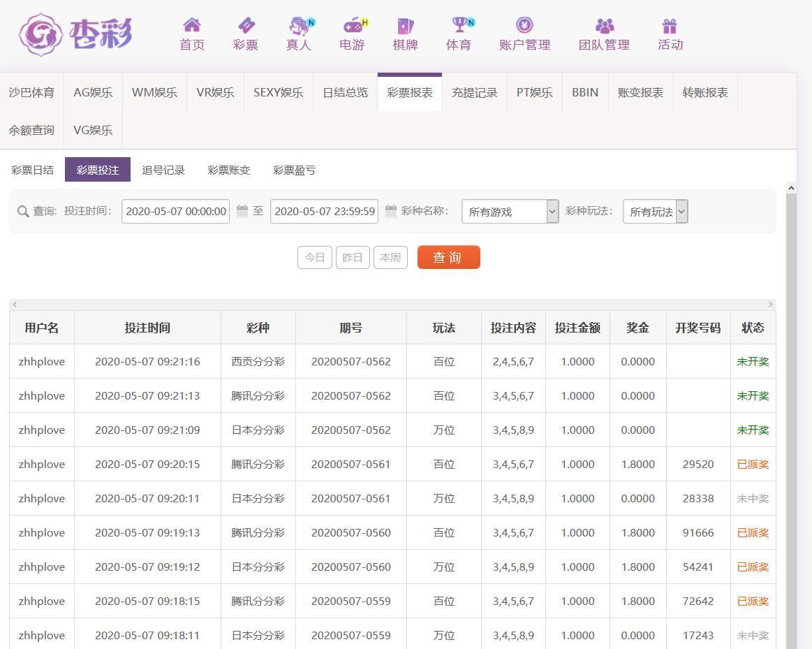Open the 棋牌 card games icon
The width and height of the screenshot is (812, 649).
click(x=405, y=26)
